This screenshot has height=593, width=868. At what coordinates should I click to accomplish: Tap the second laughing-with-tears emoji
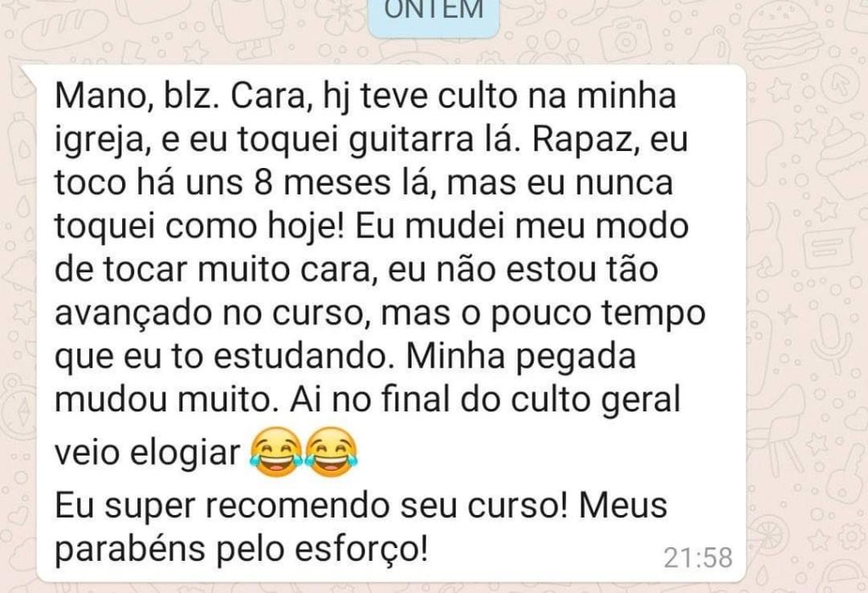pyautogui.click(x=331, y=452)
